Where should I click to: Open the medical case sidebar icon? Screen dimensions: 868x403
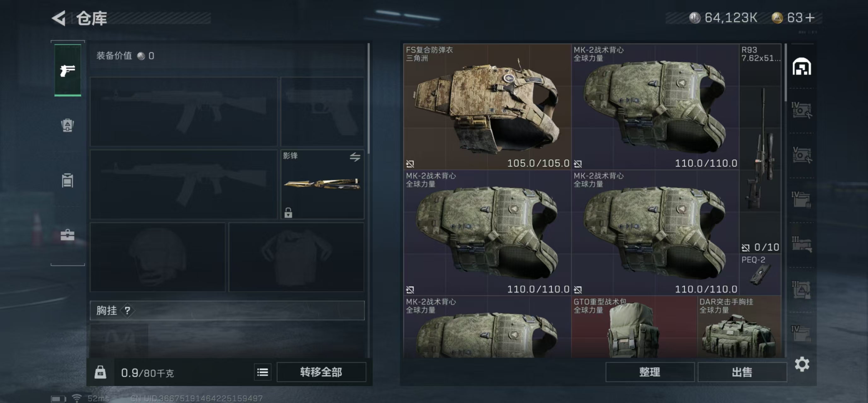pyautogui.click(x=67, y=235)
